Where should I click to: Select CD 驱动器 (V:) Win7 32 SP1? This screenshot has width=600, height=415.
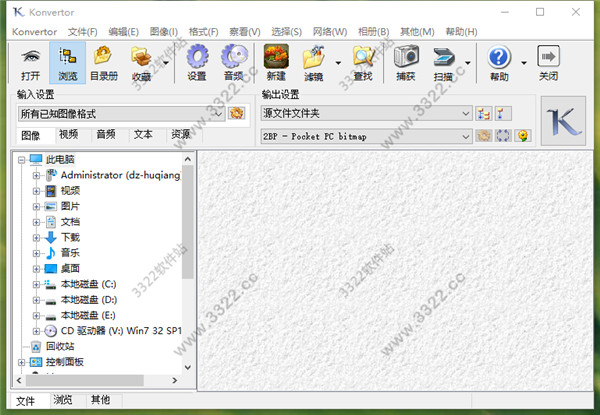[121, 331]
